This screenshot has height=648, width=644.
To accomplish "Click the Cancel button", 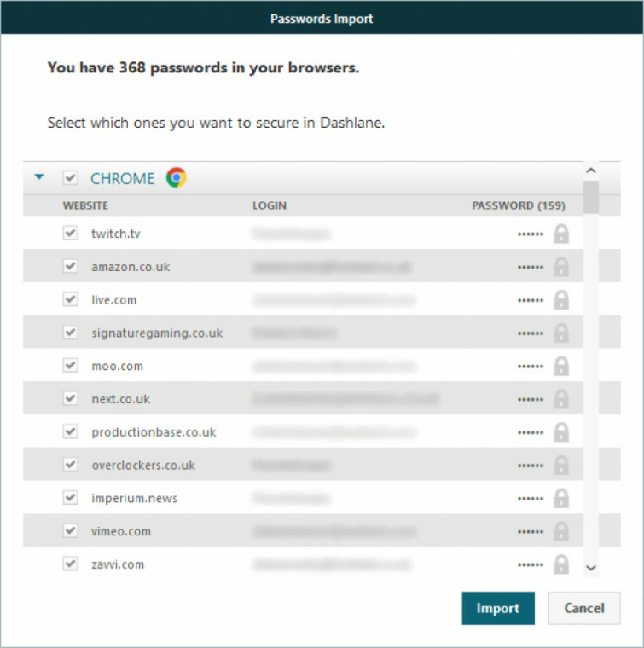I will click(584, 608).
